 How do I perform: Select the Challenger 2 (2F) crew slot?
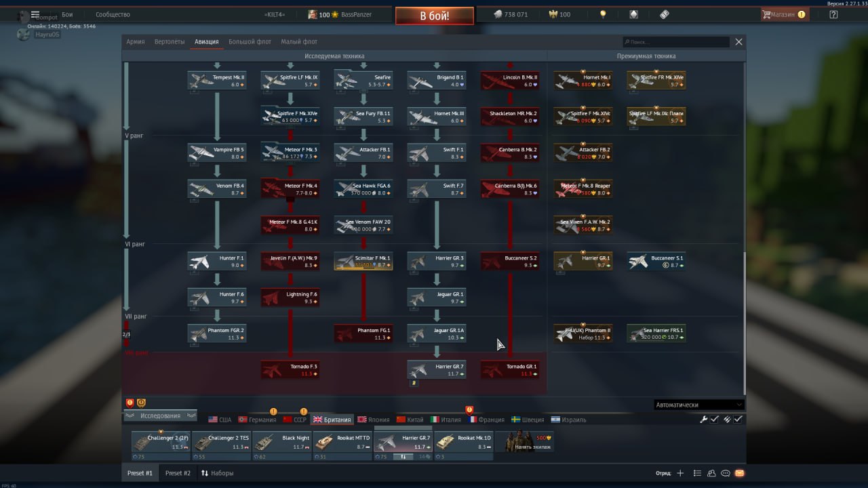click(161, 446)
